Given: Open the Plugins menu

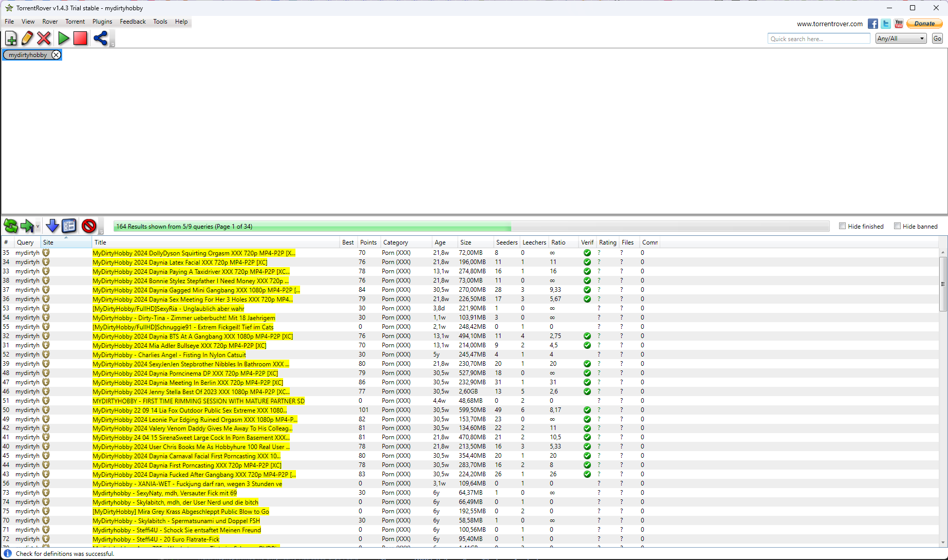Looking at the screenshot, I should click(102, 22).
